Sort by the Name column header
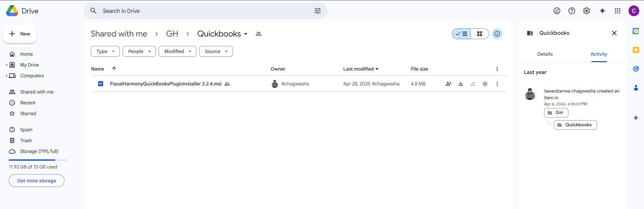Screen dimensions: 644x209 point(98,69)
